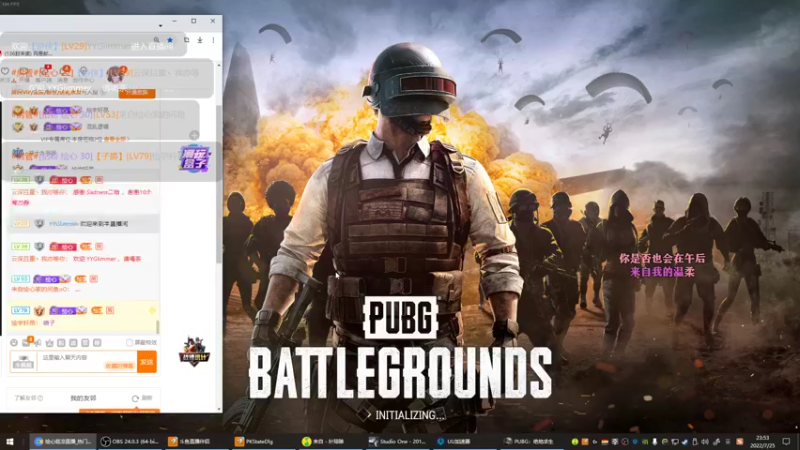Click the YYGlimmer welcome chat row

click(84, 223)
